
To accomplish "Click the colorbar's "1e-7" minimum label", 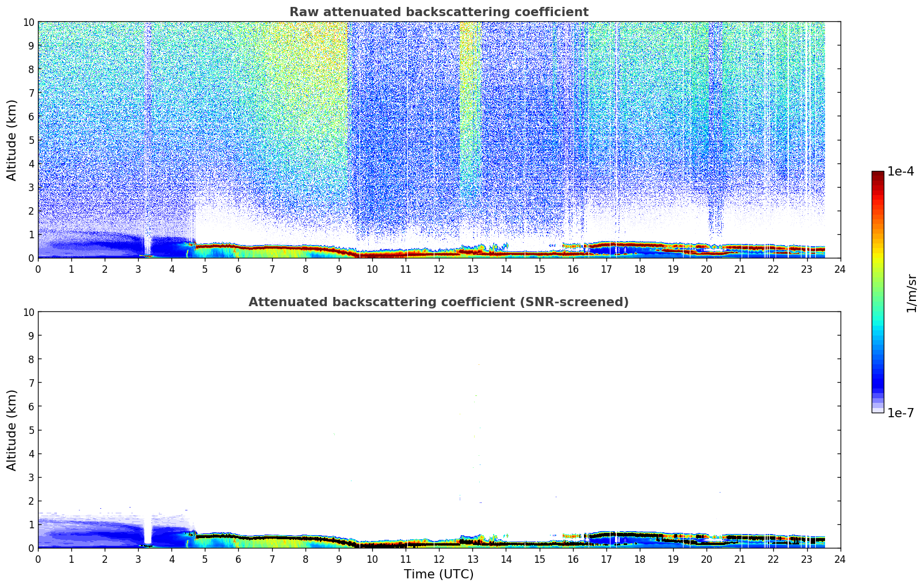I will pyautogui.click(x=900, y=413).
